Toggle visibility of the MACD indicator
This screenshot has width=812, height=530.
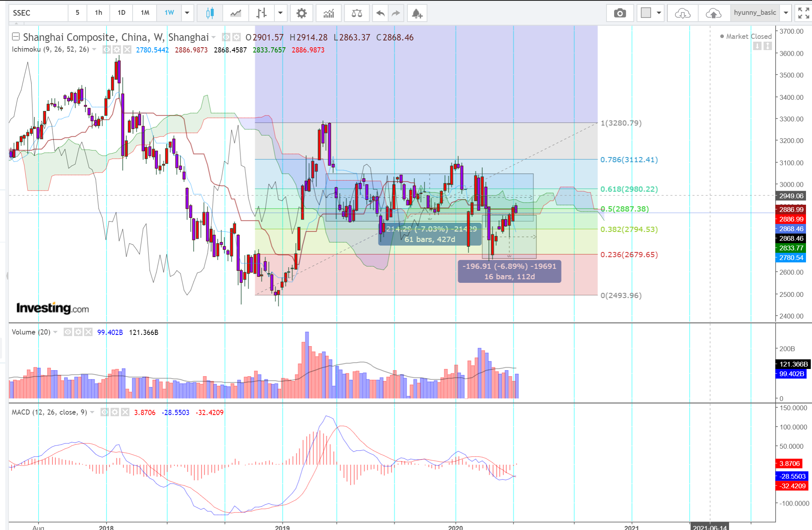click(105, 412)
